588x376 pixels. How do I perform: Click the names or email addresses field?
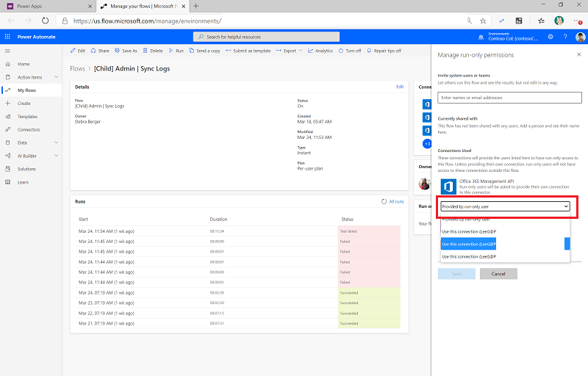[x=509, y=98]
